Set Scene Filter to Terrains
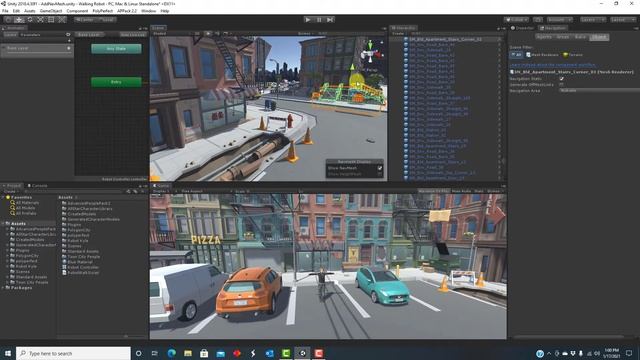Viewport: 640px width, 360px height. pos(573,55)
